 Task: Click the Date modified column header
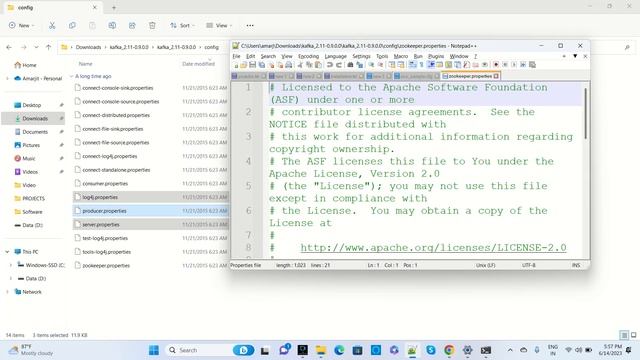[x=198, y=64]
